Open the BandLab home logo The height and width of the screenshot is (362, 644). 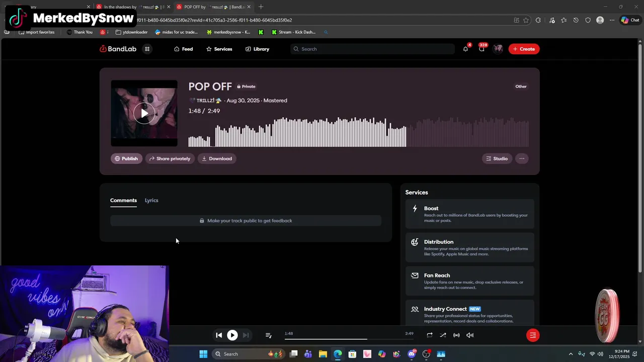tap(118, 49)
